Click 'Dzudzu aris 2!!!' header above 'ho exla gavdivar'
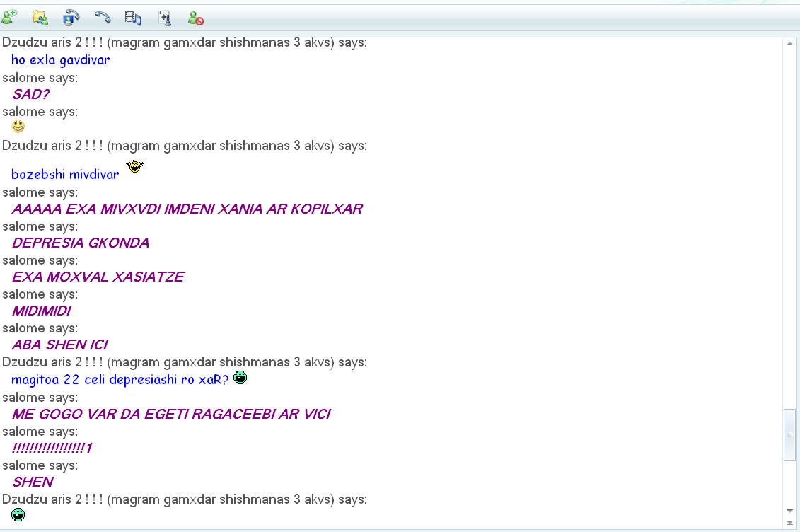 [184, 42]
